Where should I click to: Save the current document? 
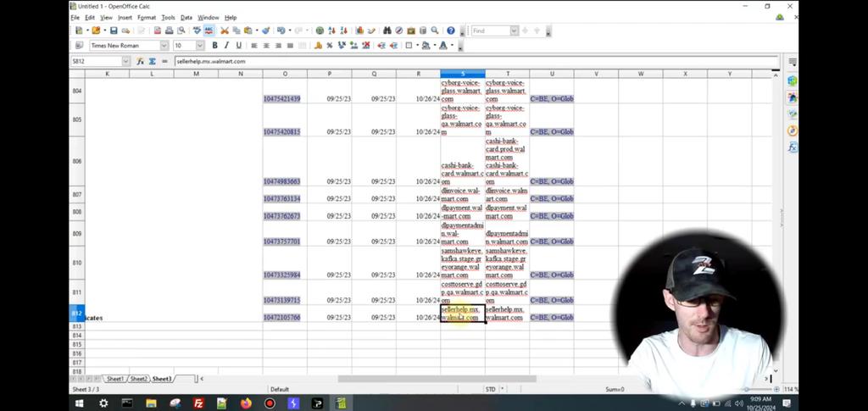(114, 31)
